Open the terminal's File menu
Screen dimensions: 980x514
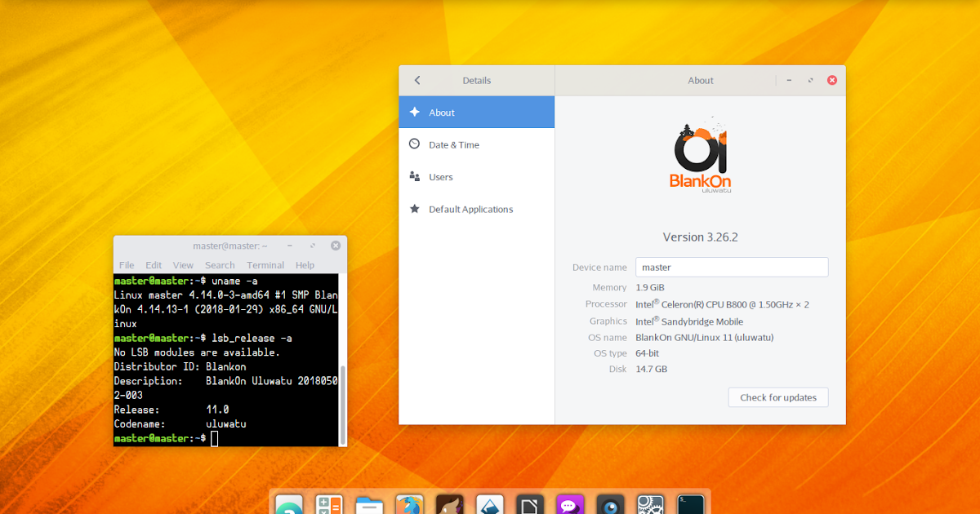[x=127, y=264]
